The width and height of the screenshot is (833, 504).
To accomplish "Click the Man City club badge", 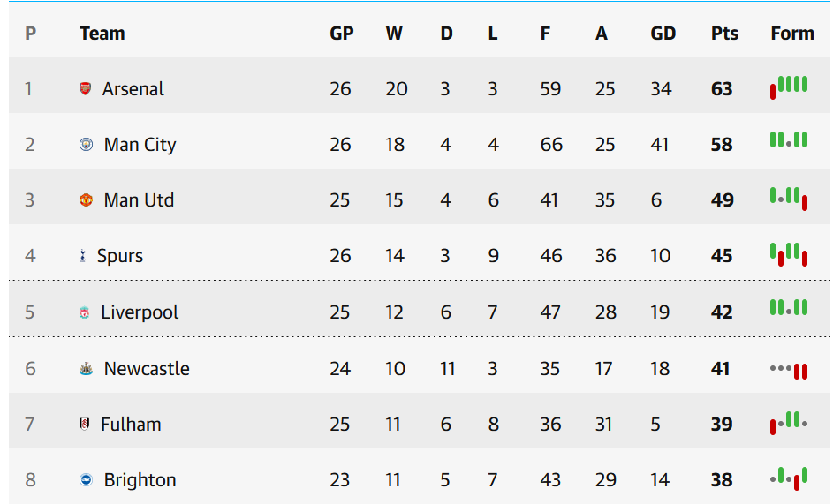I will tap(86, 145).
